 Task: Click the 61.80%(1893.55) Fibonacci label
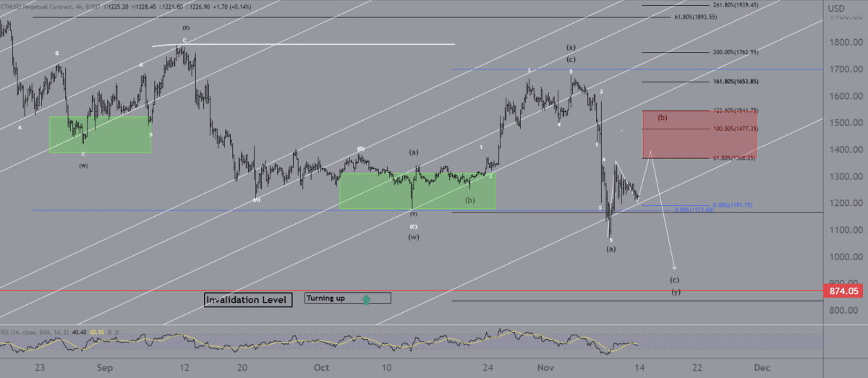click(695, 17)
